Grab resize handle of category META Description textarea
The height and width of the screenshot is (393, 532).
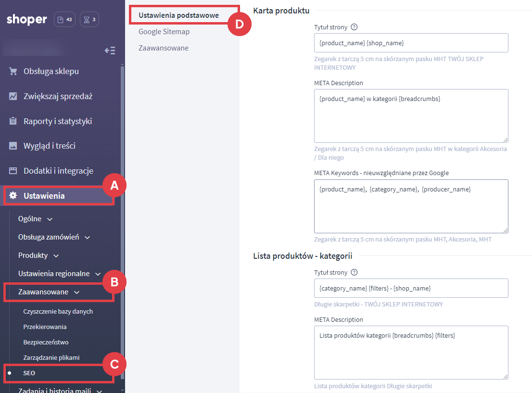tap(505, 376)
